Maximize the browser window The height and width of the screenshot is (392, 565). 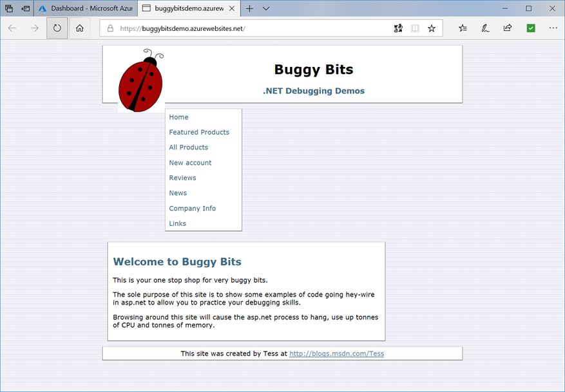coord(529,8)
